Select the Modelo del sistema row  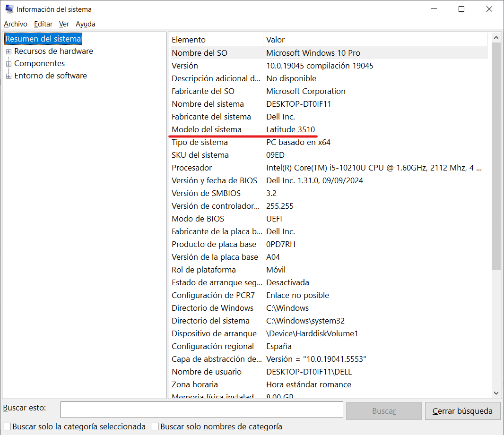(x=329, y=129)
